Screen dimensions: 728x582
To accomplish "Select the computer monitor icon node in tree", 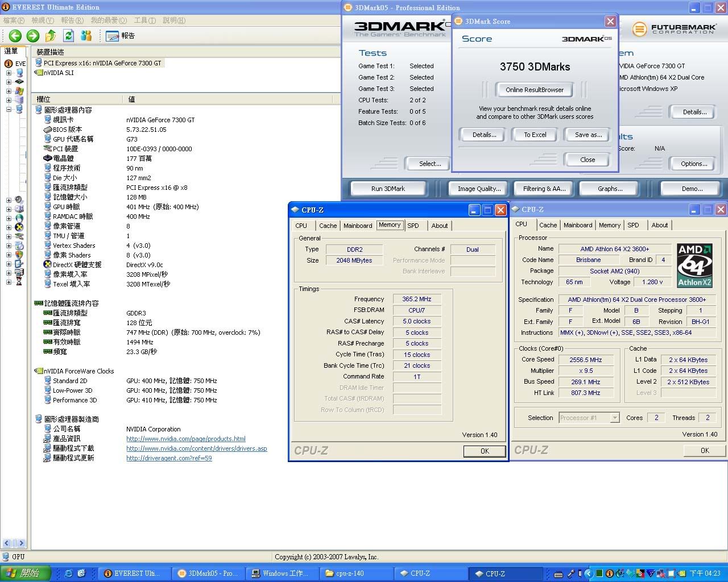I will [20, 73].
